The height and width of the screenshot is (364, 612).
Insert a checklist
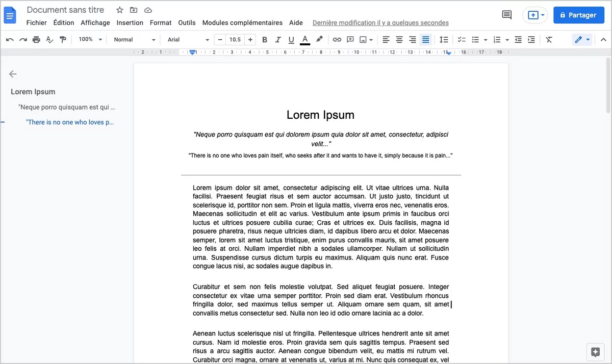pos(462,39)
